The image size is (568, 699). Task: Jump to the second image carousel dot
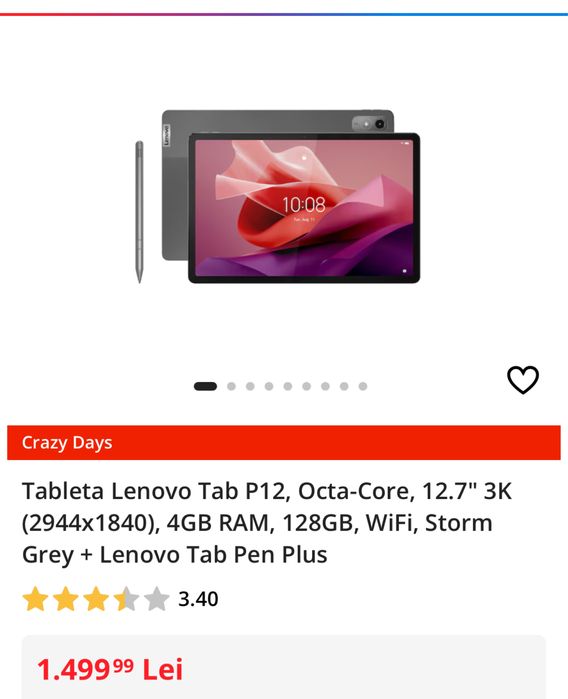click(x=231, y=386)
